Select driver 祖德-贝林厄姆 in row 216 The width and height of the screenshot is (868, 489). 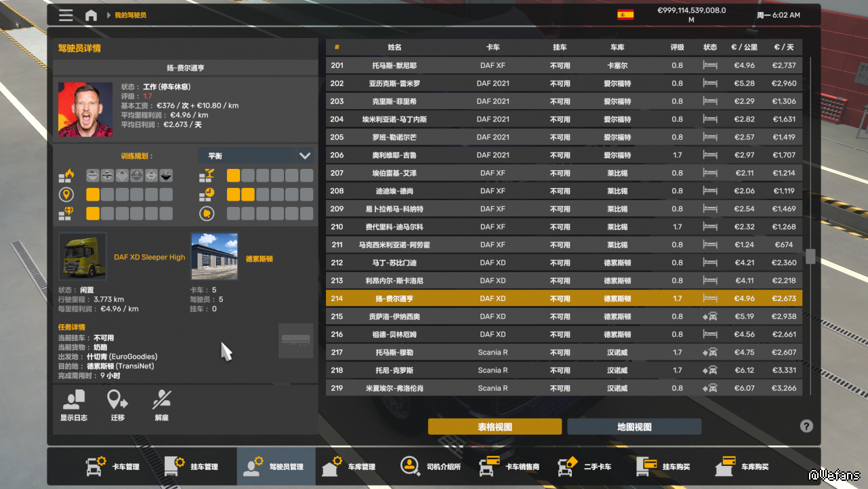[x=564, y=334]
